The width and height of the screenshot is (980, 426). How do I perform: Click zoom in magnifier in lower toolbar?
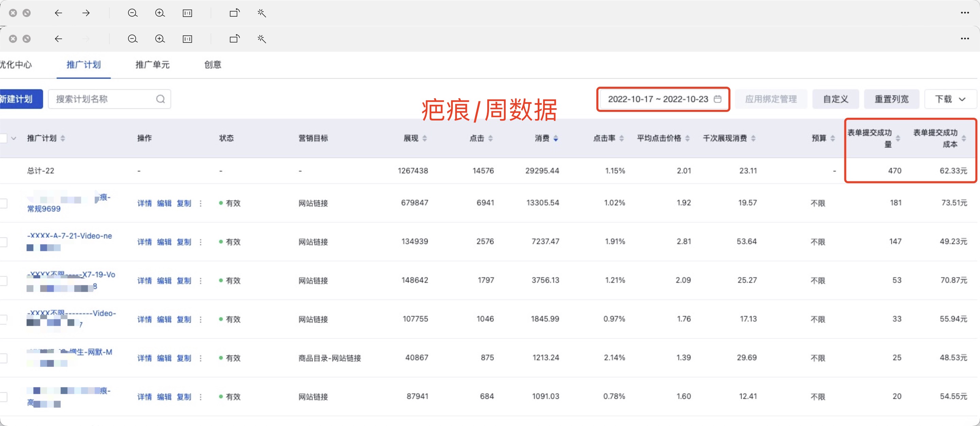[160, 39]
